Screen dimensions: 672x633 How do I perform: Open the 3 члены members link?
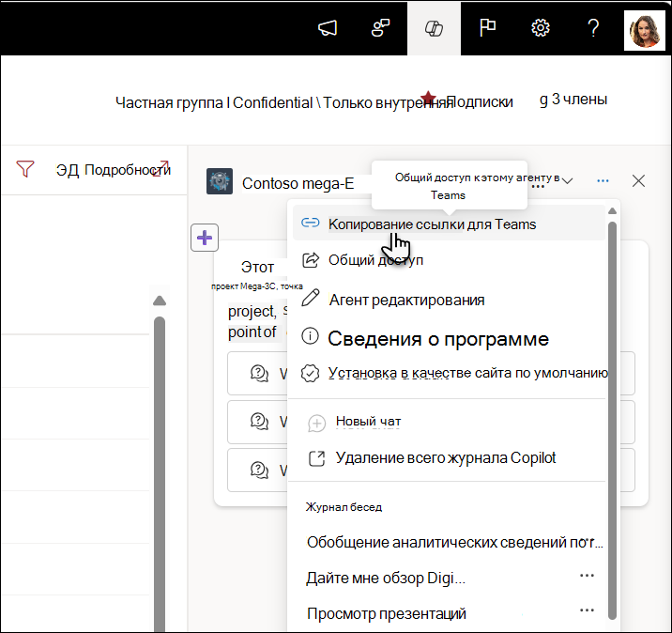[x=573, y=100]
